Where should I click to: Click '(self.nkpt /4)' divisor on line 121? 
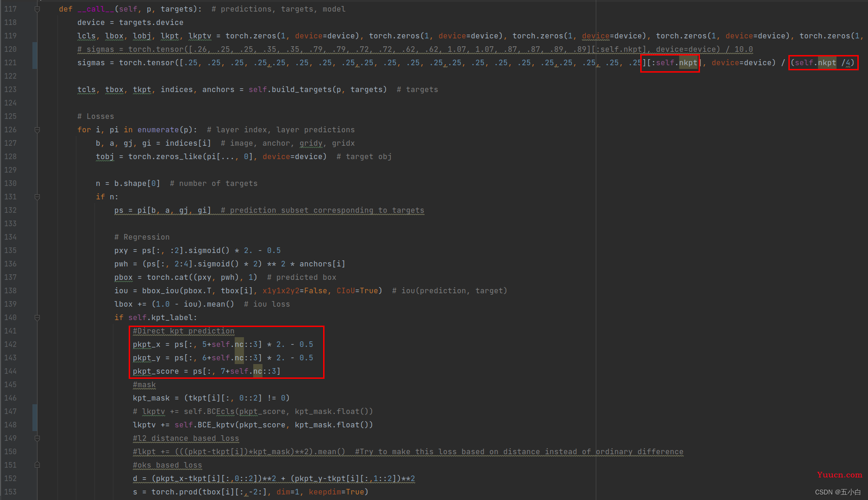coord(824,63)
